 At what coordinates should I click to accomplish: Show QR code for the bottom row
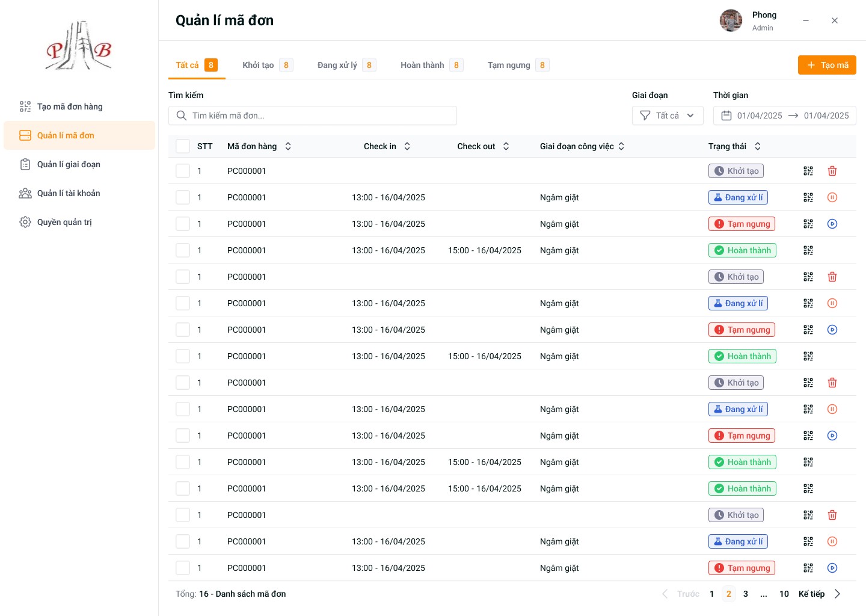[808, 568]
